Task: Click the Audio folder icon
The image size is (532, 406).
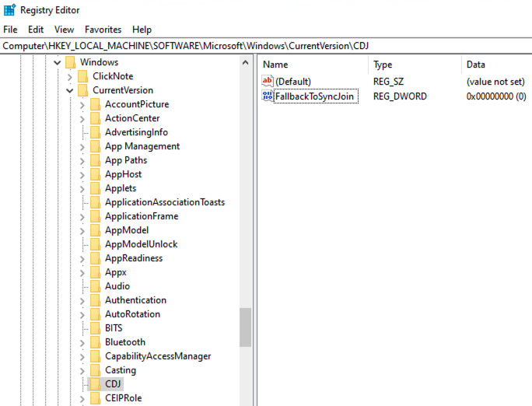Action: [x=96, y=286]
